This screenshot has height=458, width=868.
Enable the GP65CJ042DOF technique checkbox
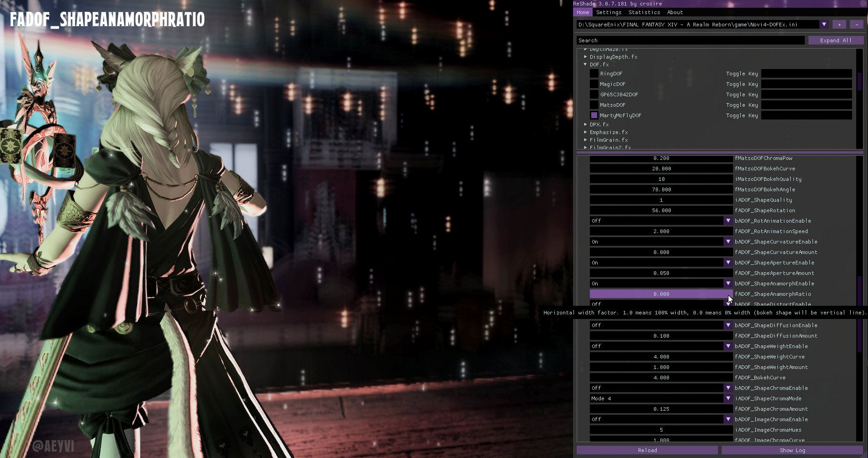[x=594, y=95]
